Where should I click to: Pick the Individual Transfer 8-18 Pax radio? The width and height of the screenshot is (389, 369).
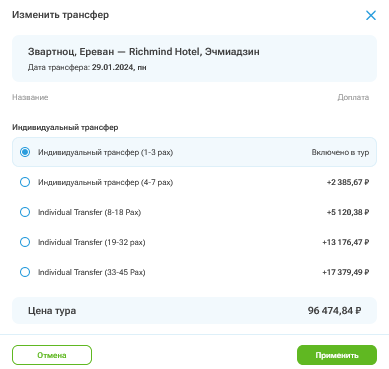point(25,212)
